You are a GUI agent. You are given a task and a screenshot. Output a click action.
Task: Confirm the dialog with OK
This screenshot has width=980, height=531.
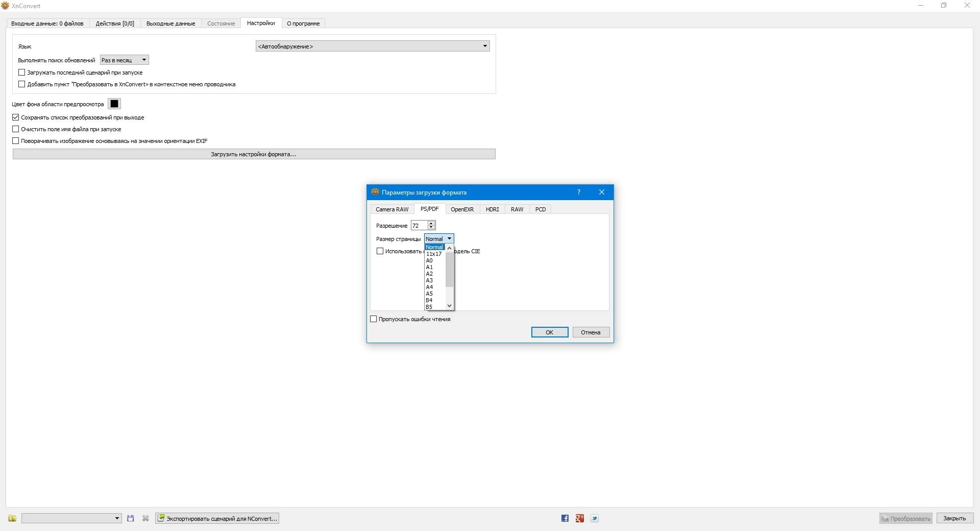(550, 332)
